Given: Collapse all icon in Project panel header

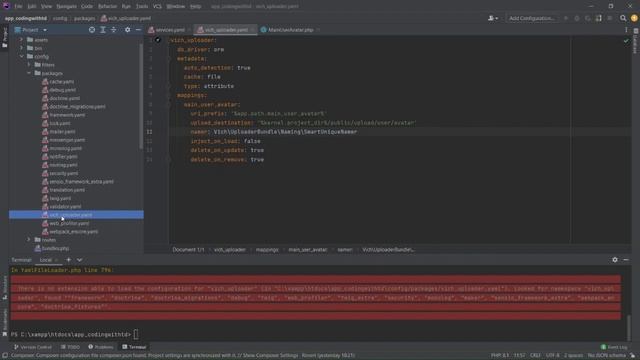Looking at the screenshot, I should 113,30.
